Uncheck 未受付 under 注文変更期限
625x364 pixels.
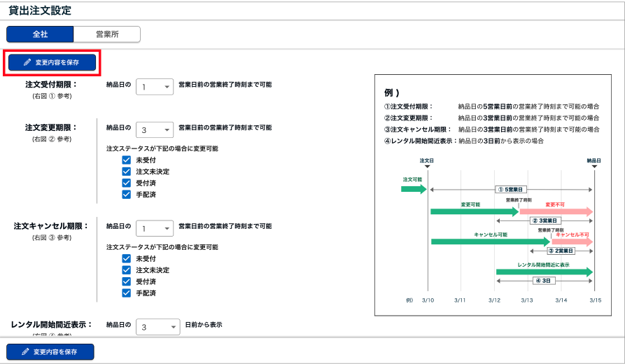tap(127, 160)
